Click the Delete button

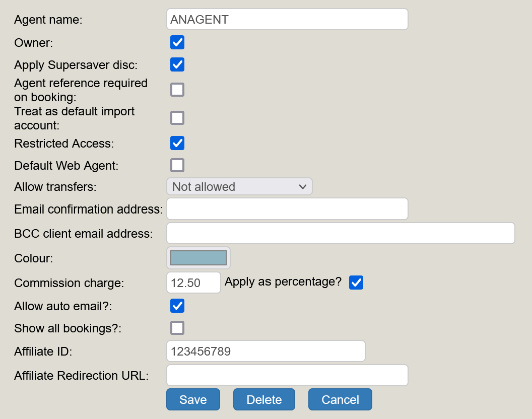264,399
